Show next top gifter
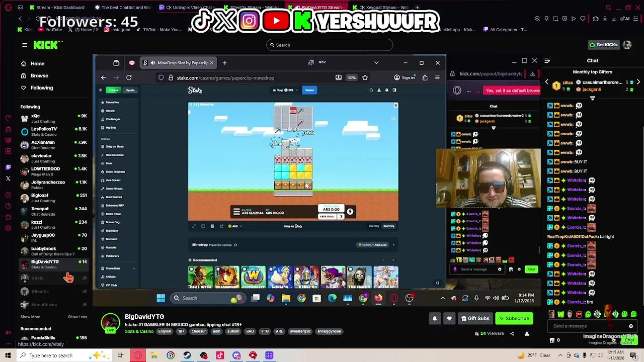 click(x=638, y=82)
